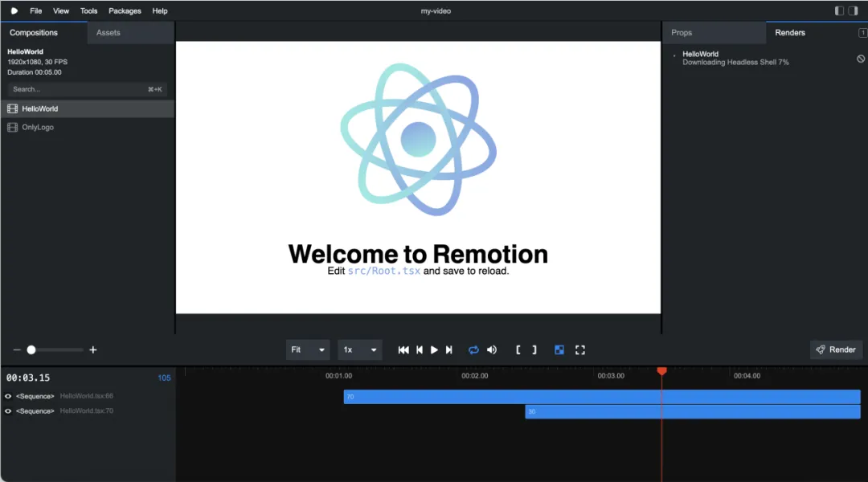The width and height of the screenshot is (868, 482).
Task: Open the View menu
Action: [61, 11]
